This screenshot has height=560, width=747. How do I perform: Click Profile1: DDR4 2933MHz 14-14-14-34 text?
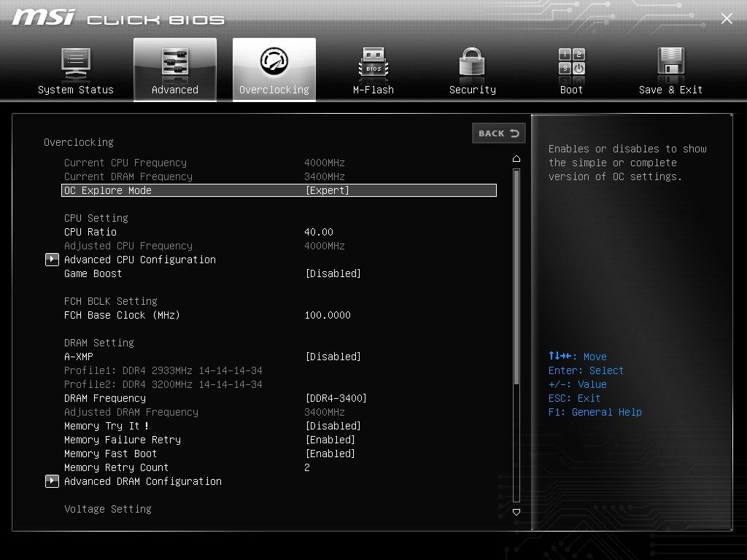pos(163,370)
